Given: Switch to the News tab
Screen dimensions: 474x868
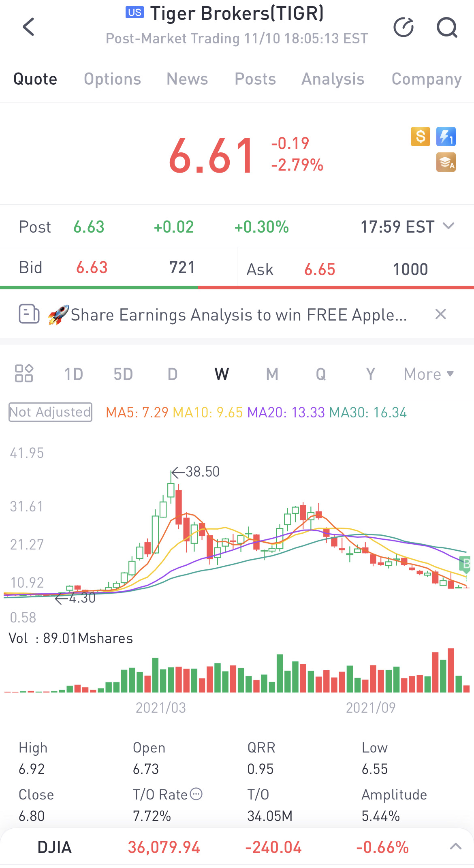Looking at the screenshot, I should click(187, 79).
